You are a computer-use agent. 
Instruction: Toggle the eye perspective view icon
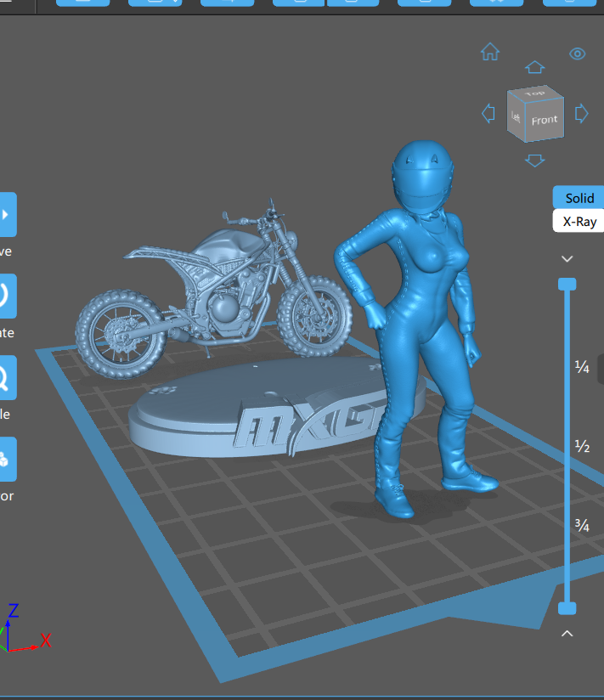click(577, 54)
